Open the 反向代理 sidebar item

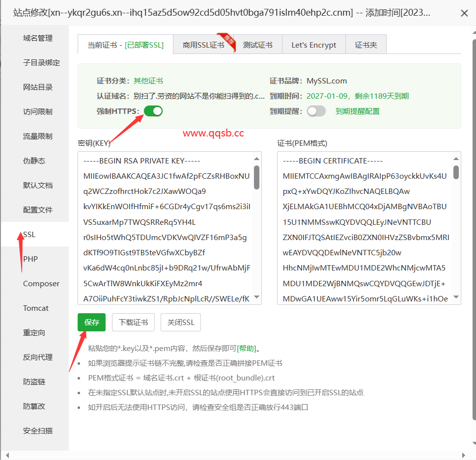38,357
